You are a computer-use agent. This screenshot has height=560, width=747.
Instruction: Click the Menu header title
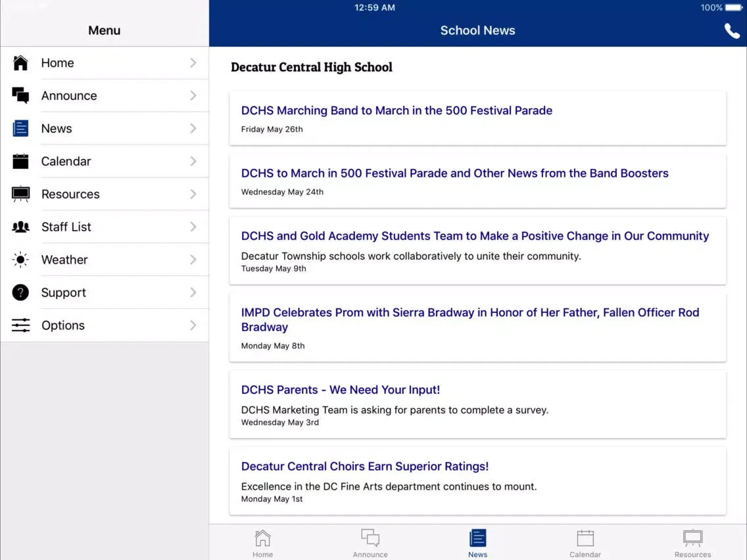(105, 30)
